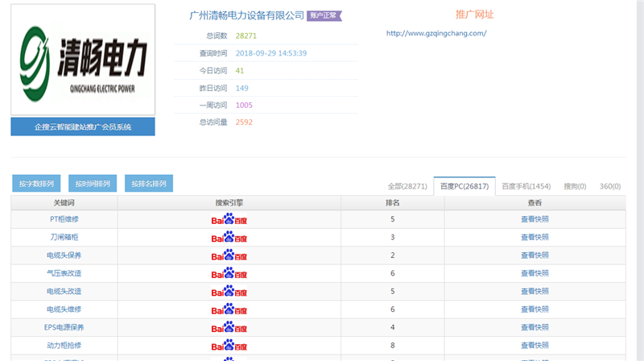644x361 pixels.
Task: Click the 广州清畅电力设备有限公司 company title
Action: click(x=246, y=15)
